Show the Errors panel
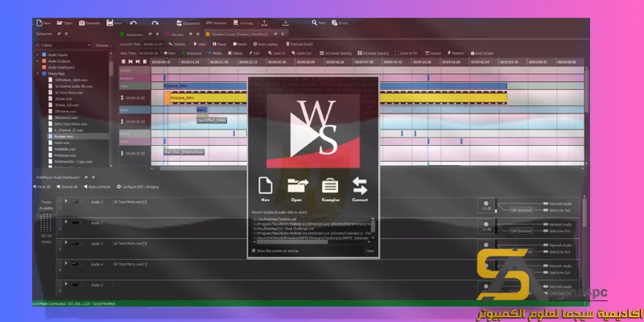644x322 pixels. [340, 23]
